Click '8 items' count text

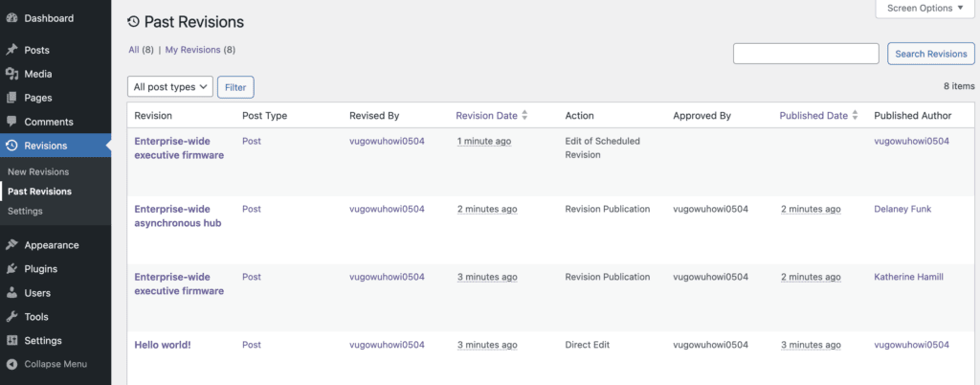click(x=959, y=86)
